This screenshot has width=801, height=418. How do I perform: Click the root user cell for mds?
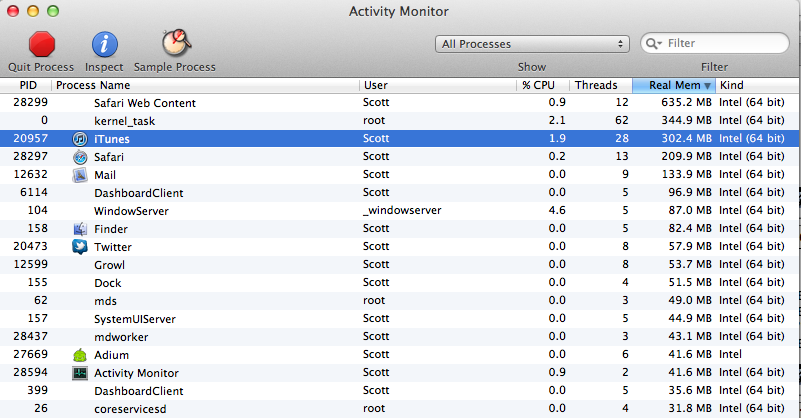374,300
